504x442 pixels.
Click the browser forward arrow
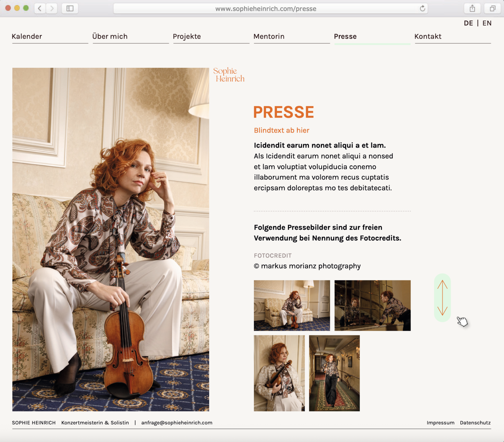click(x=52, y=8)
